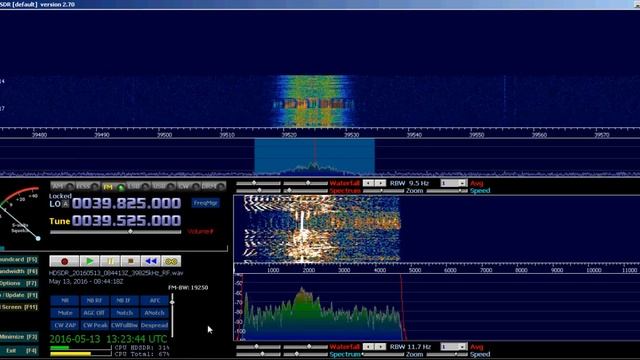Click the LO A selector button
Screen dimensions: 640x360
tap(65, 204)
